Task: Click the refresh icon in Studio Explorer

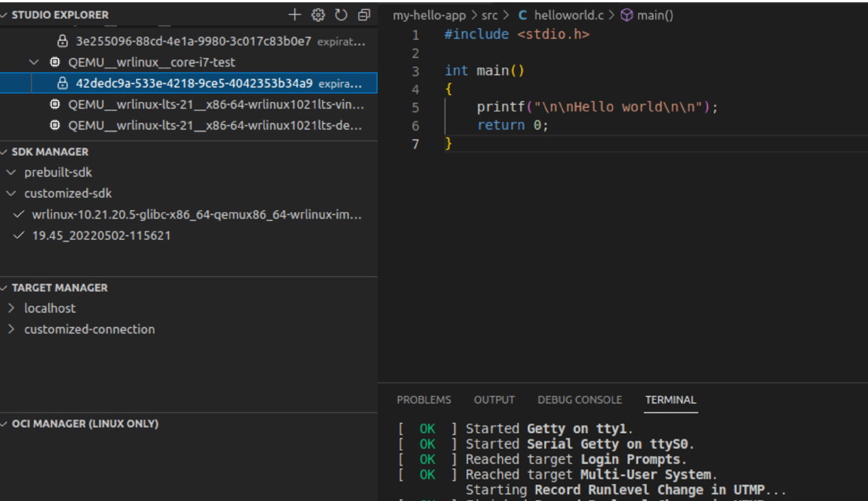Action: (341, 15)
